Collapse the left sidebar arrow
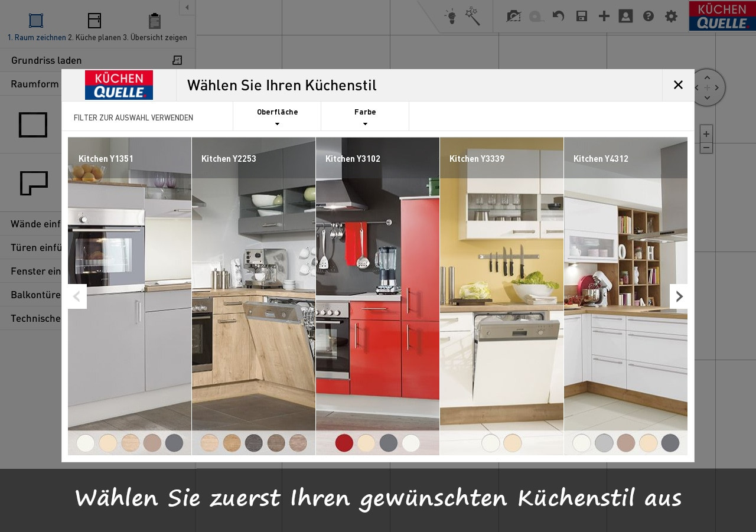The image size is (756, 532). click(x=187, y=7)
